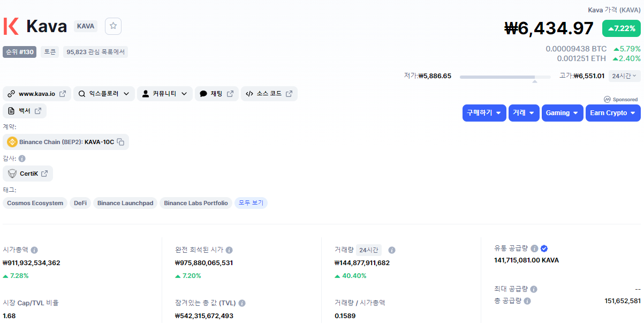644x331 pixels.
Task: Change the 24시간 price range selector
Action: tap(625, 76)
